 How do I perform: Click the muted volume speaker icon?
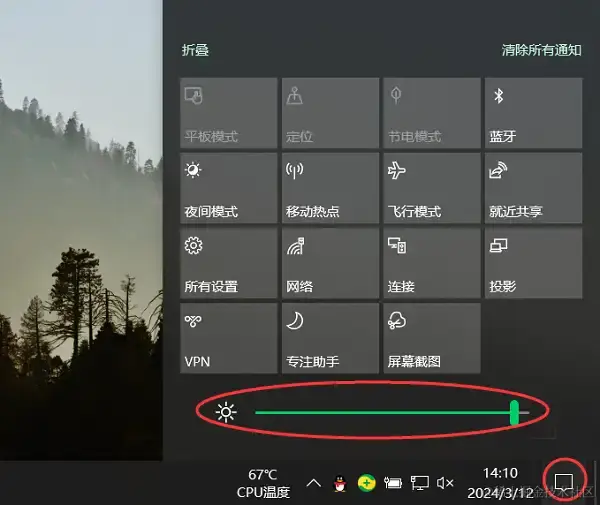point(445,483)
